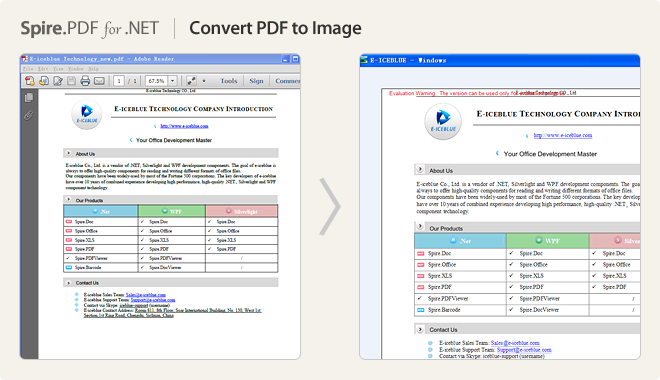Click the email envelope icon
Viewport: 660px width, 380px height.
pyautogui.click(x=99, y=81)
